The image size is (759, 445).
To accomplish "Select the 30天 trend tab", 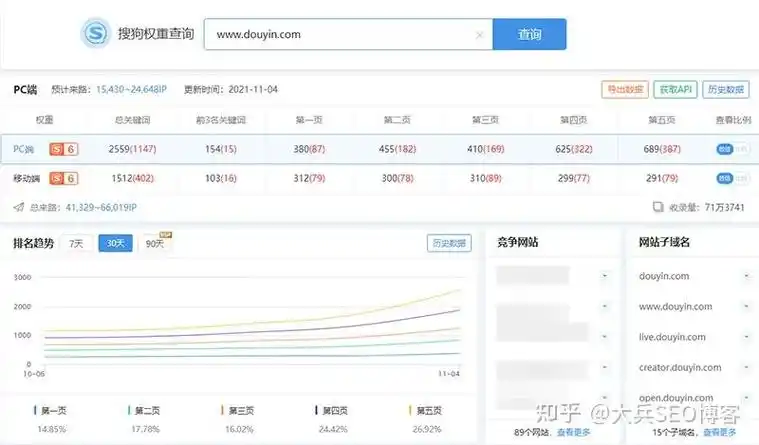I will click(115, 243).
